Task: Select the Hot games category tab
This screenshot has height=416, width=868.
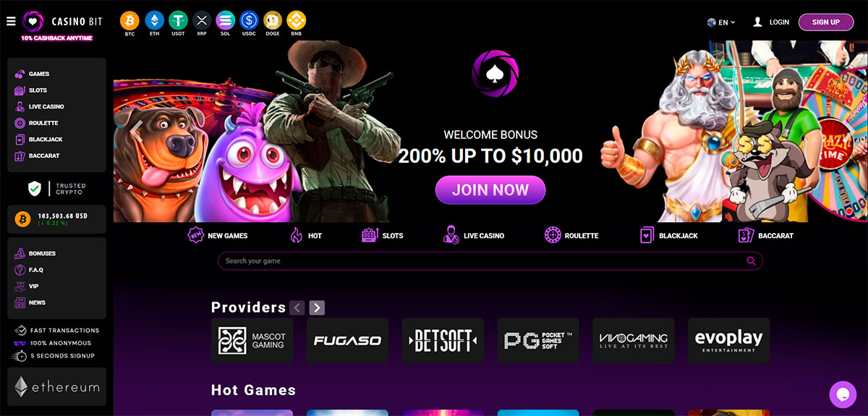Action: [x=305, y=235]
